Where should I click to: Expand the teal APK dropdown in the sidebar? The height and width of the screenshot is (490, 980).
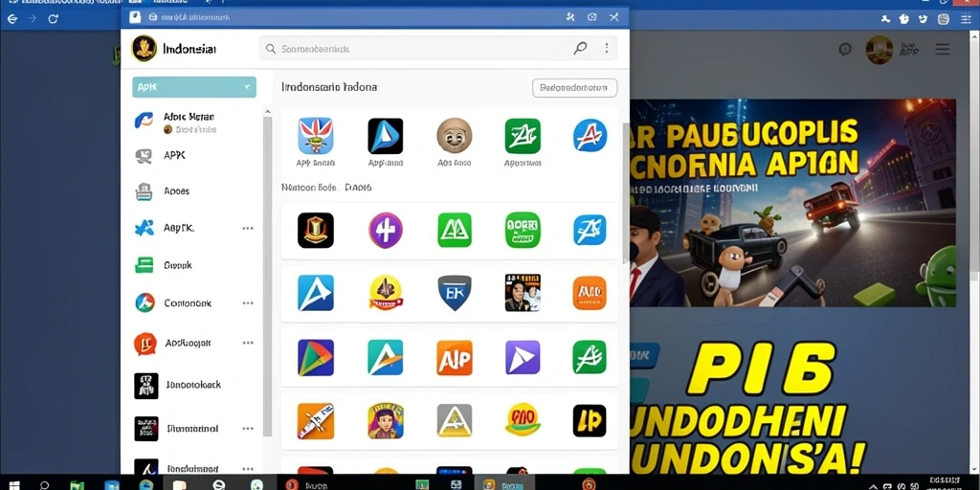click(x=193, y=87)
